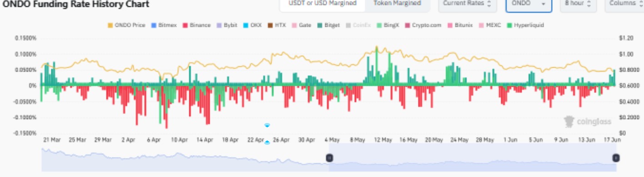Click the 0.1000% left axis label
The width and height of the screenshot is (644, 177).
[26, 54]
